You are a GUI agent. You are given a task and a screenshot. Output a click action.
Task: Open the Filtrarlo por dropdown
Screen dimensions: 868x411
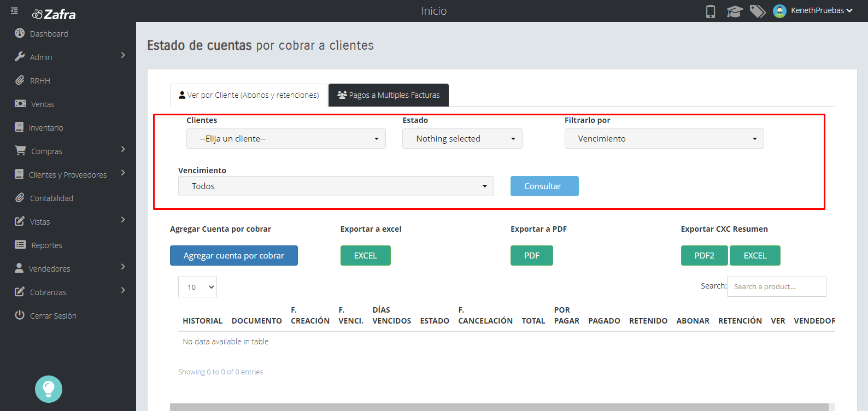[x=664, y=139]
